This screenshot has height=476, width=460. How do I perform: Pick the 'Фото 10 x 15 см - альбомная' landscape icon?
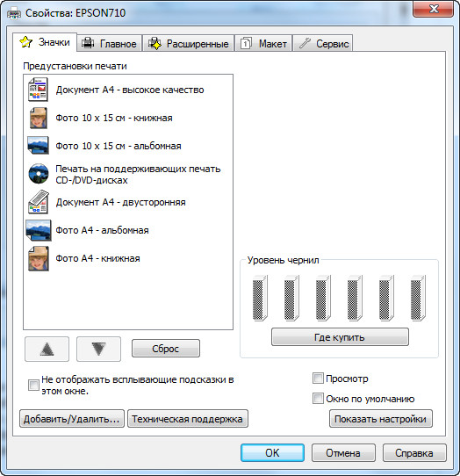(38, 146)
